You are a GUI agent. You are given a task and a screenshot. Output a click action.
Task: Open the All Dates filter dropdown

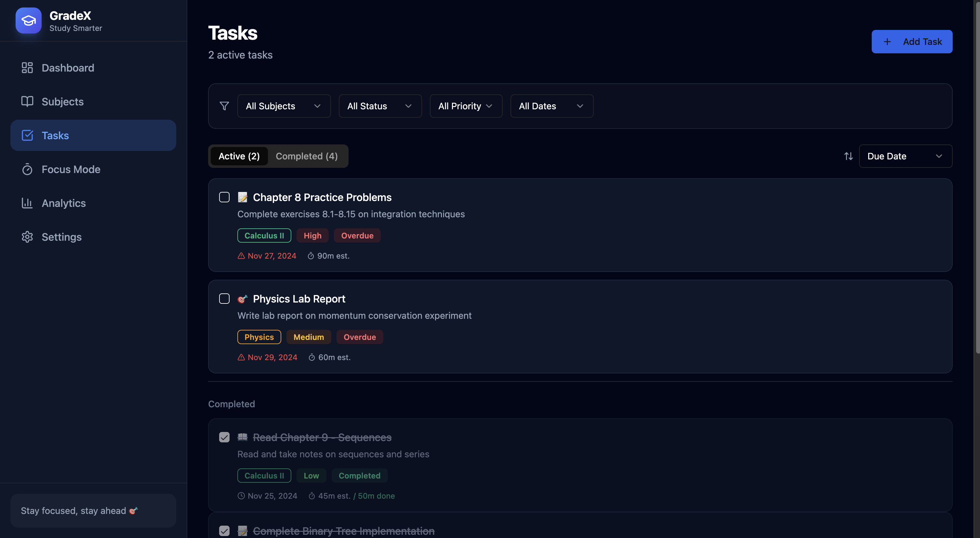click(x=551, y=106)
